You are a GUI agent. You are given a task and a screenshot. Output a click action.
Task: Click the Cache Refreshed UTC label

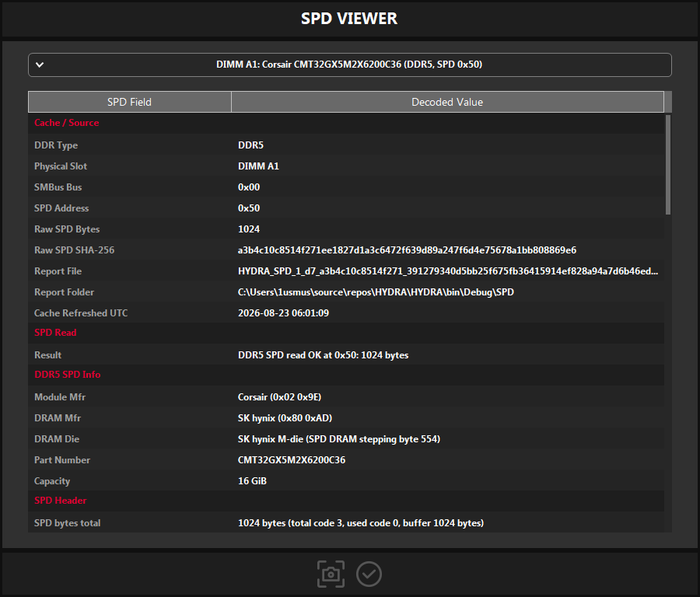[81, 312]
